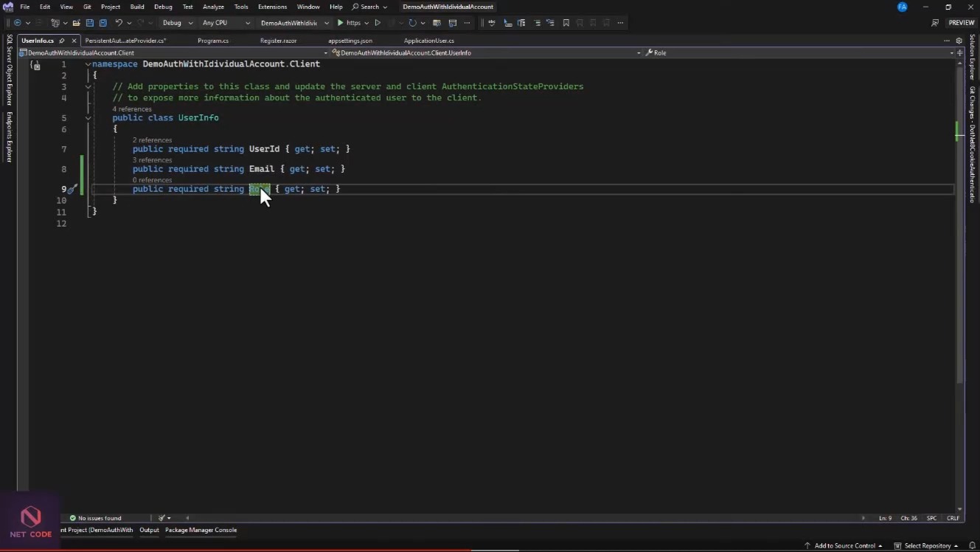Click the SPC indentation indicator
980x552 pixels.
coord(931,518)
